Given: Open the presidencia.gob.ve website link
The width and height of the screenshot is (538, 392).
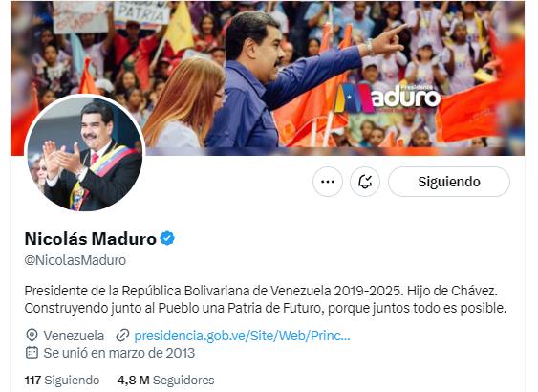Looking at the screenshot, I should pyautogui.click(x=242, y=336).
